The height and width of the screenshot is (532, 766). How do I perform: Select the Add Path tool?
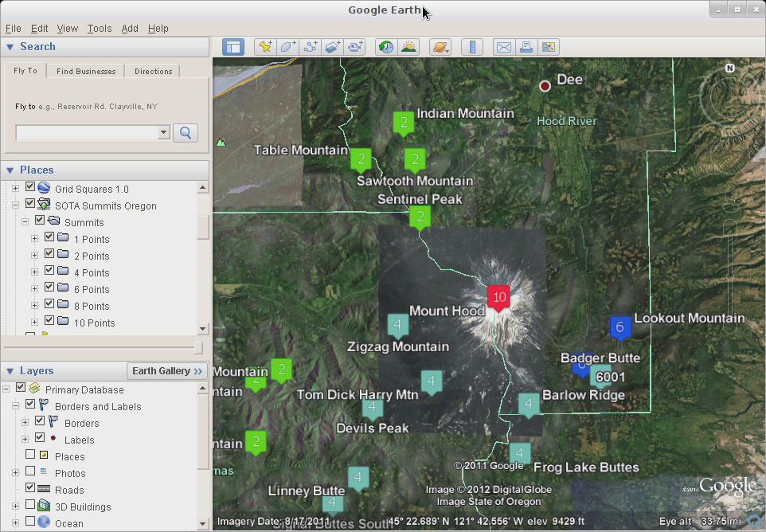coord(311,48)
